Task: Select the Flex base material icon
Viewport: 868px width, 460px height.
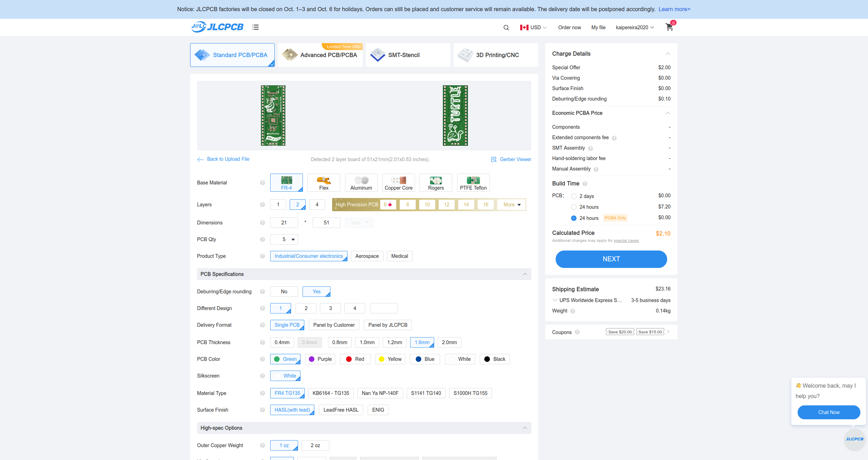Action: click(x=323, y=180)
